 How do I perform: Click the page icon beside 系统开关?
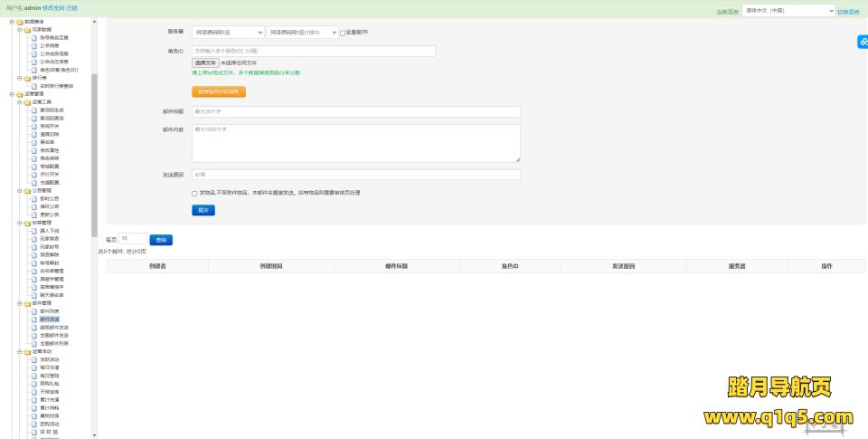pyautogui.click(x=34, y=126)
